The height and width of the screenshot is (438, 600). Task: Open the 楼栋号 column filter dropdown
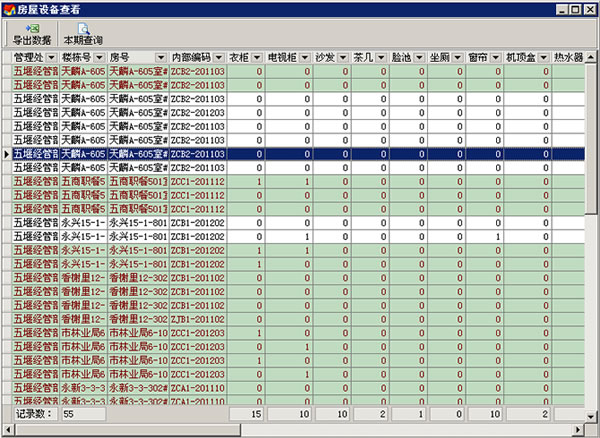[x=98, y=57]
